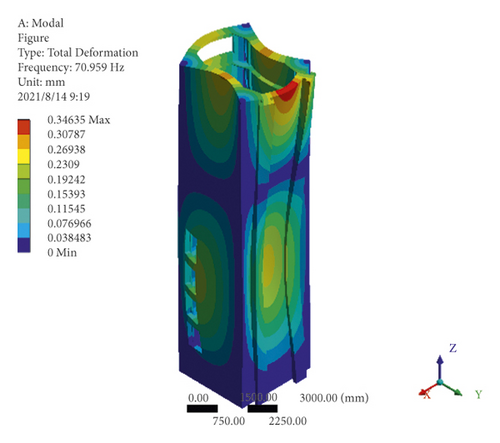Image resolution: width=500 pixels, height=443 pixels.
Task: Click the Type: Total Deformation label
Action: point(78,53)
